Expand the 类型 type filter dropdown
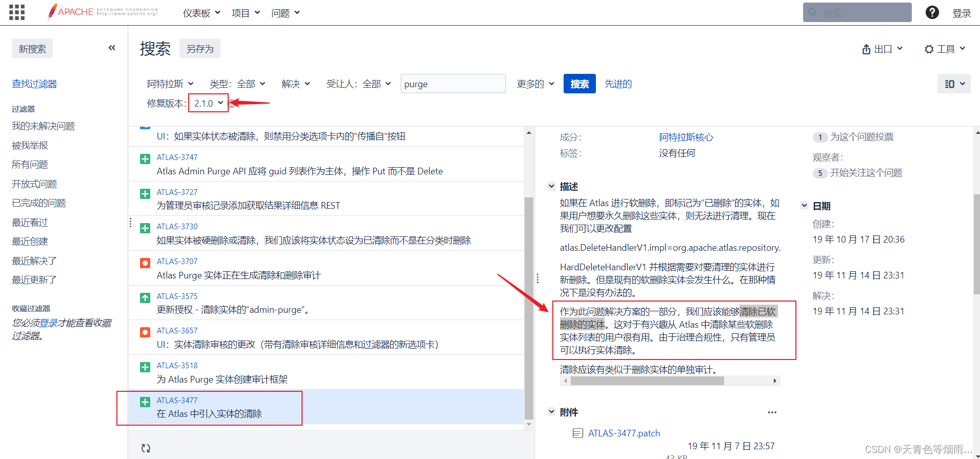 tap(237, 84)
